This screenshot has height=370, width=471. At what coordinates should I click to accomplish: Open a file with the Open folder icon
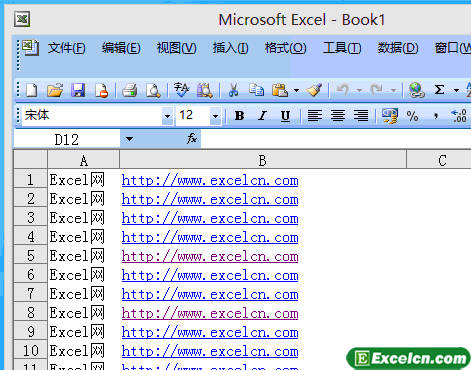(55, 90)
